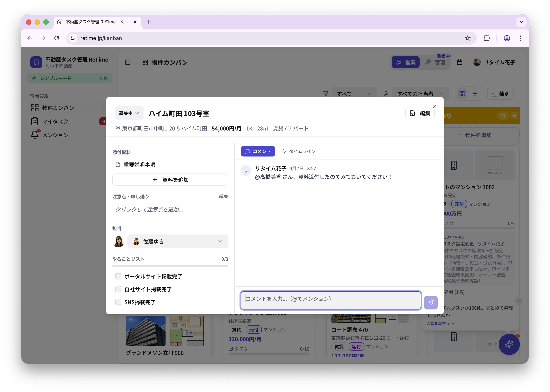Toggle the sidebar panel icon
Viewport: 550px width, 392px height.
[x=128, y=62]
